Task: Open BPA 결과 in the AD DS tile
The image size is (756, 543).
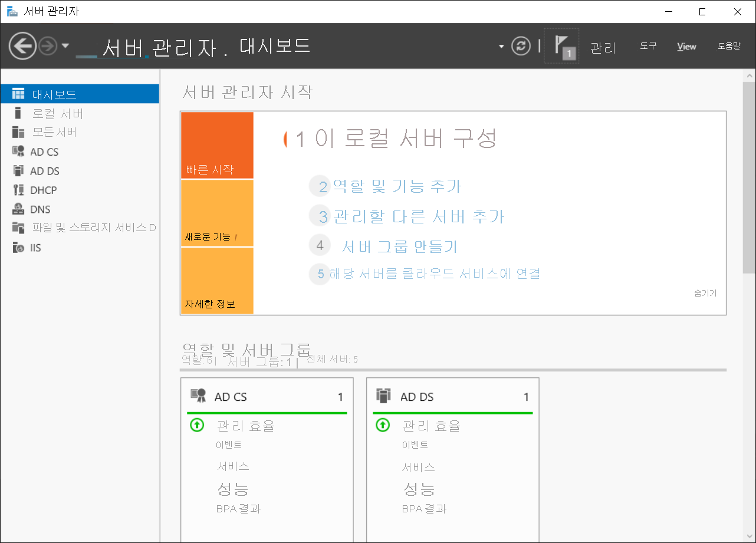Action: click(x=424, y=509)
